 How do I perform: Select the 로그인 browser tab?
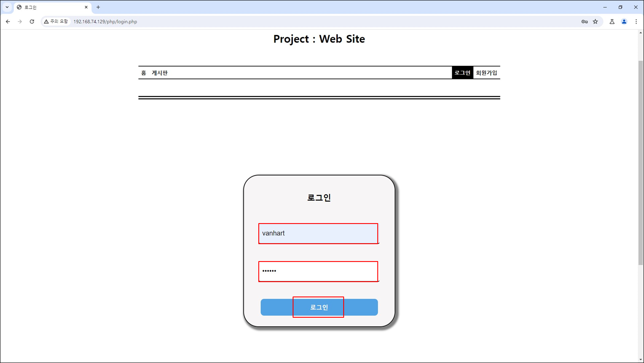tap(53, 7)
